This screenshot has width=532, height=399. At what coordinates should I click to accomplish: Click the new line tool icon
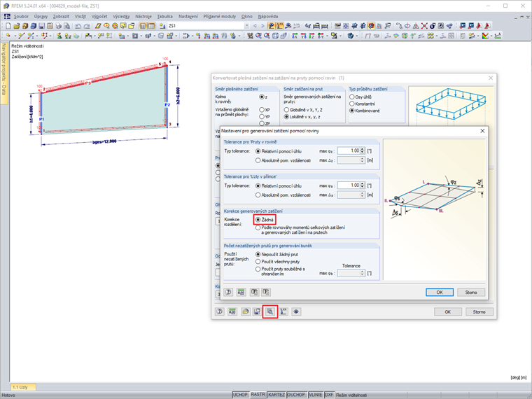(x=22, y=36)
